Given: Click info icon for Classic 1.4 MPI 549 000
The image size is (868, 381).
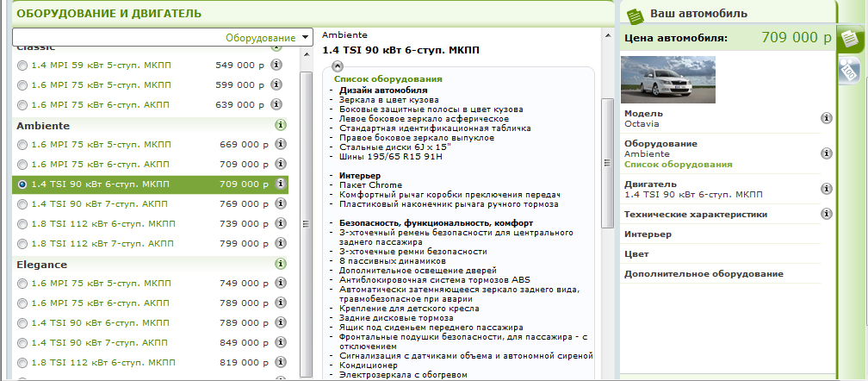Looking at the screenshot, I should click(278, 65).
